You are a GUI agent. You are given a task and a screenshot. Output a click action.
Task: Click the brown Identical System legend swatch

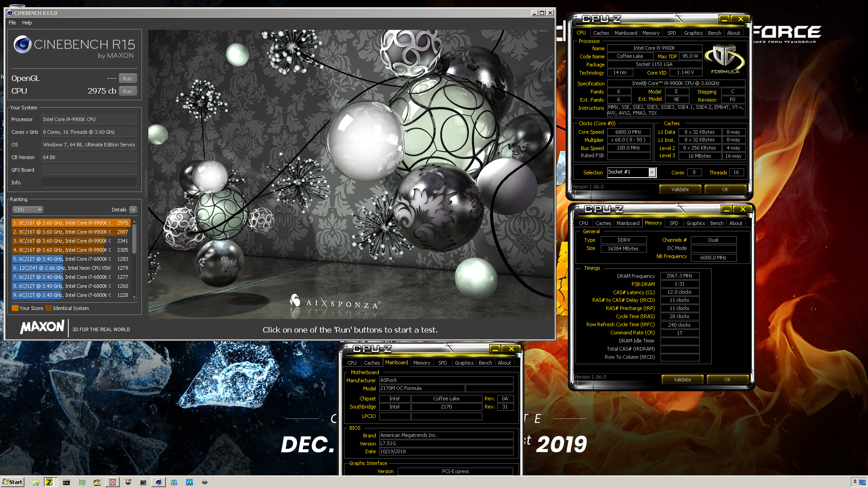pos(48,308)
